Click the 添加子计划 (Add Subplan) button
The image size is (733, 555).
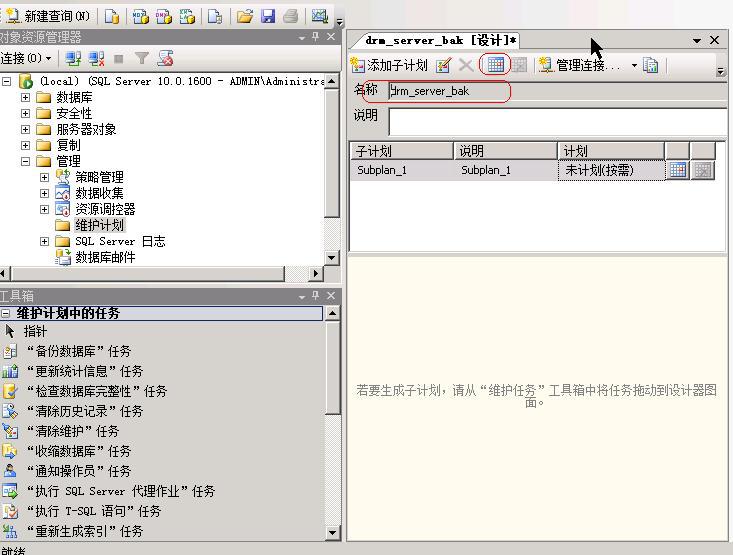click(x=390, y=65)
